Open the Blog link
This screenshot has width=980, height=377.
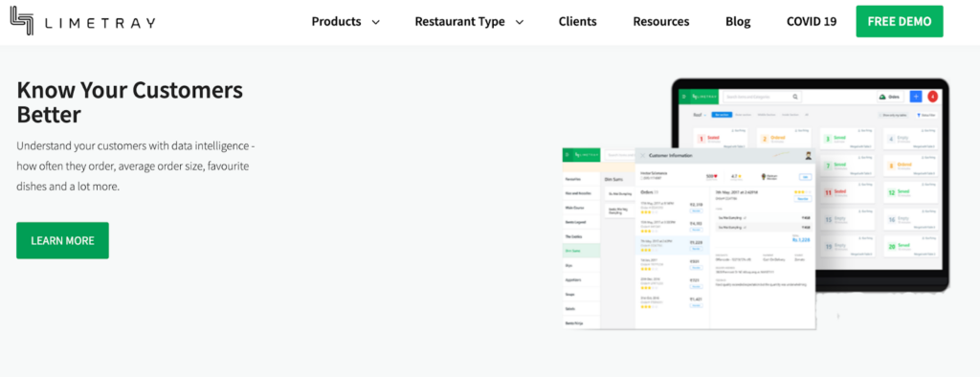tap(738, 22)
